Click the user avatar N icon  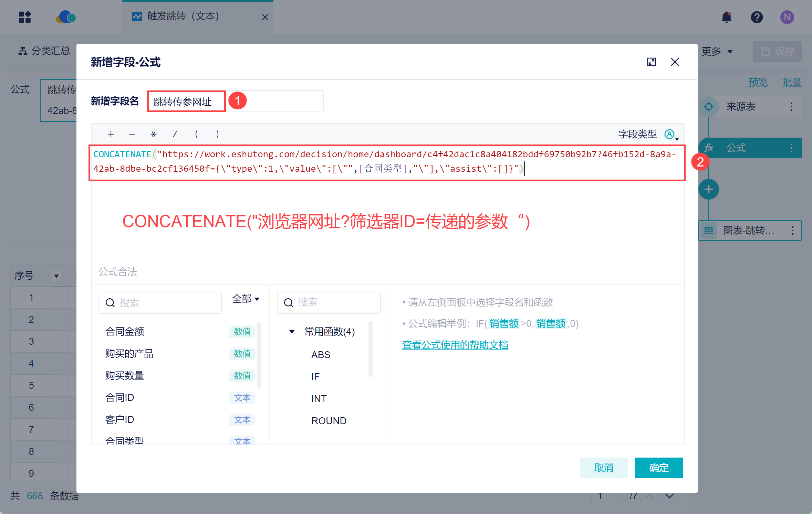tap(787, 17)
